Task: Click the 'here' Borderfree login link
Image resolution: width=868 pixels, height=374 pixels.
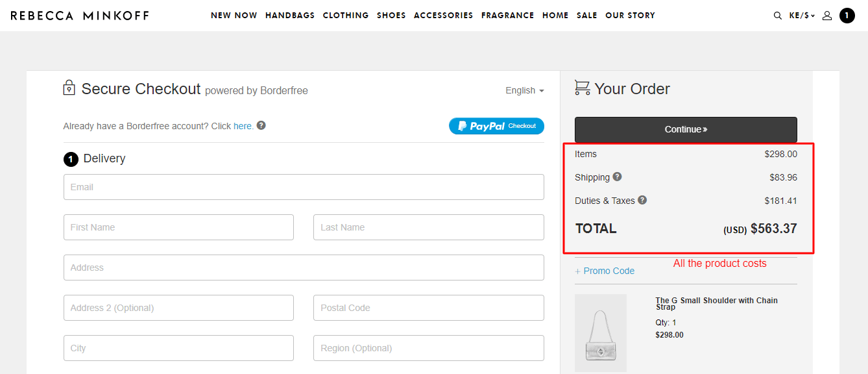Action: [243, 126]
